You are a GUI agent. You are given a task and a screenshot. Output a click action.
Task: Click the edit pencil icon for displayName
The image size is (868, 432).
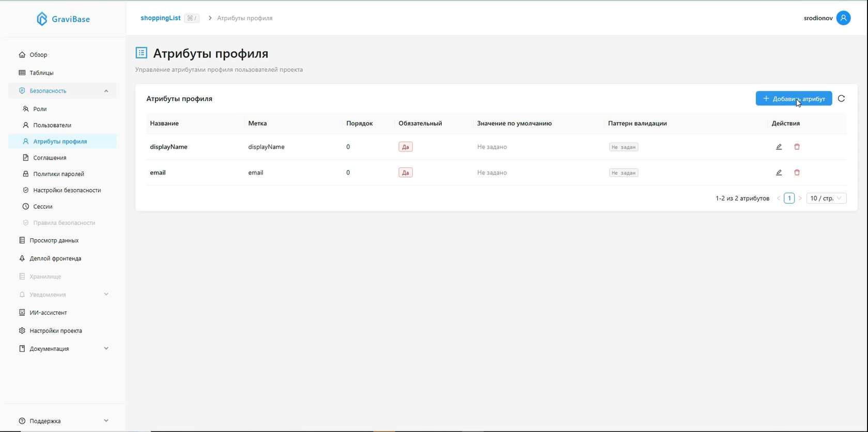(779, 147)
